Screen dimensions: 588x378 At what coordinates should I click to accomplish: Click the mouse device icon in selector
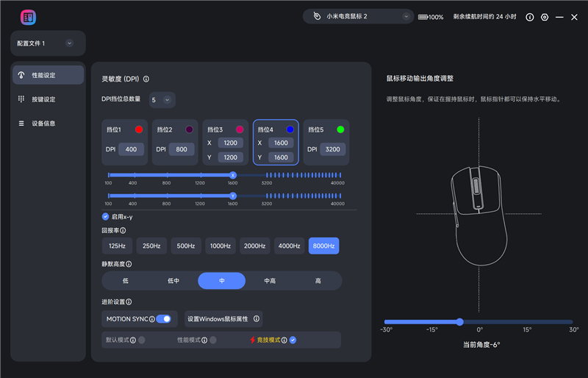[x=317, y=16]
